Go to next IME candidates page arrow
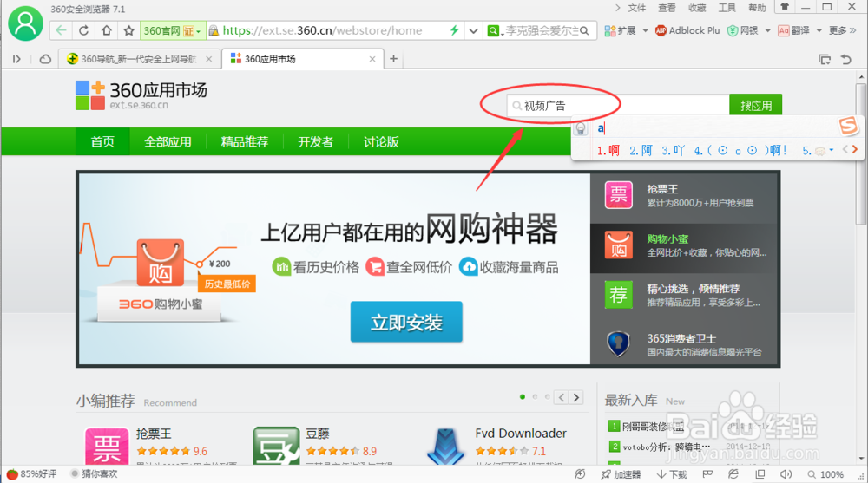Image resolution: width=868 pixels, height=483 pixels. coord(855,149)
